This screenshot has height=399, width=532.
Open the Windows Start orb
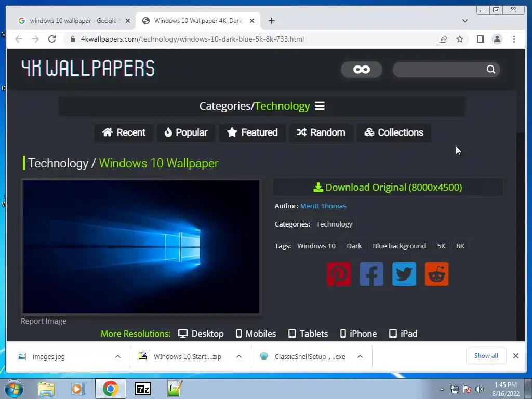[14, 389]
